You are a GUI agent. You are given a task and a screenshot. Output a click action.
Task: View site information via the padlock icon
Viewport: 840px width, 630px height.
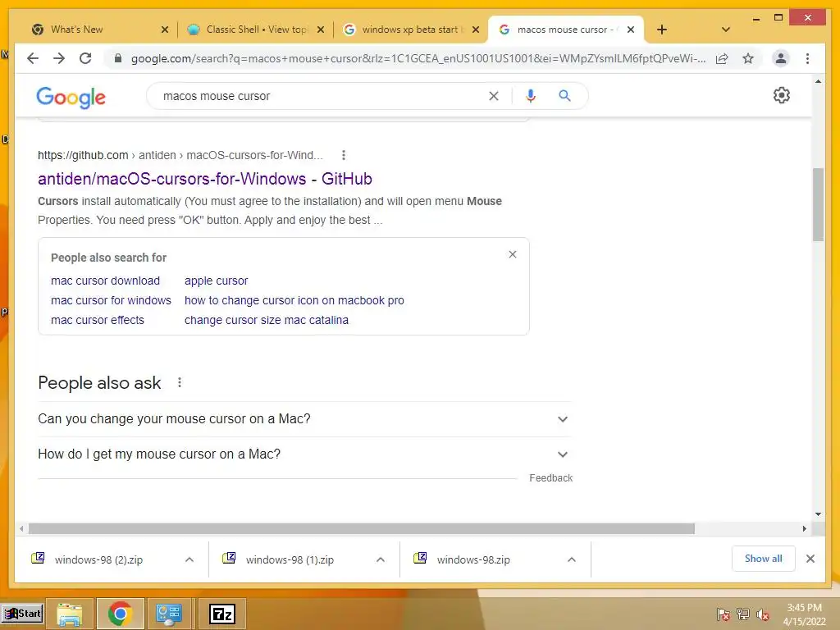tap(118, 58)
